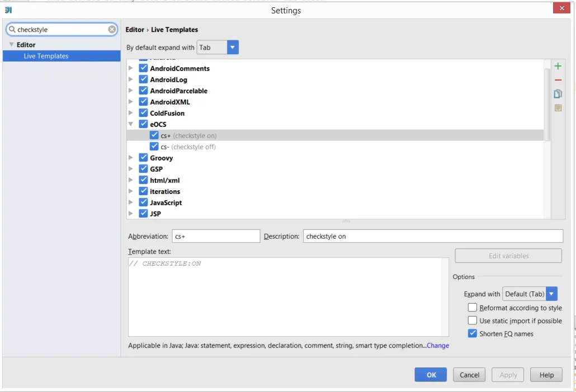Collapse the eOCS template group

[131, 124]
